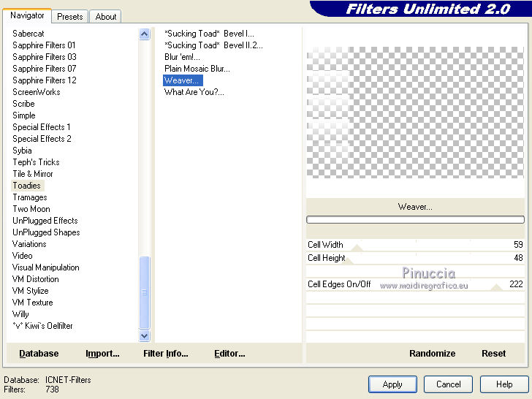Select VM Texture category
This screenshot has width=532, height=399.
click(33, 303)
